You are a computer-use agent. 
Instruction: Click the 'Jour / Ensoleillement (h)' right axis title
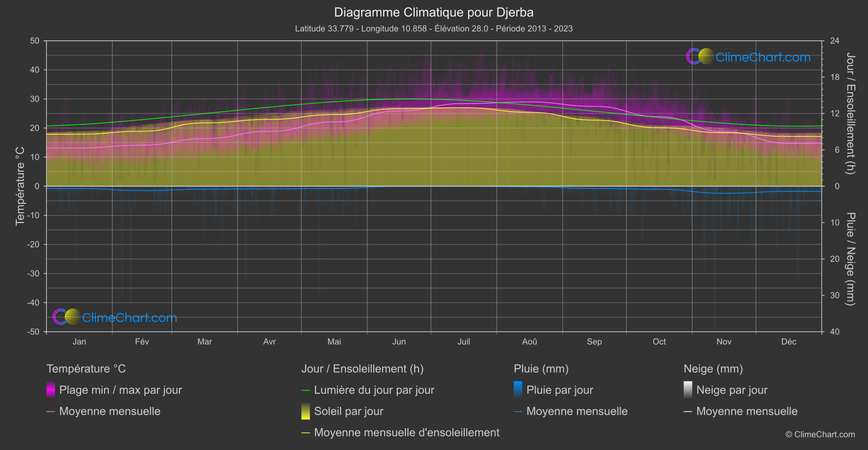pos(850,113)
